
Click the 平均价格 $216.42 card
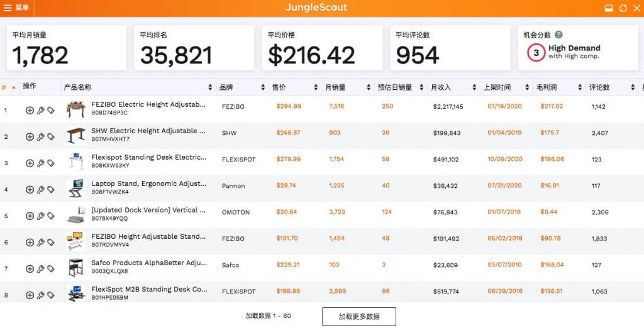322,48
